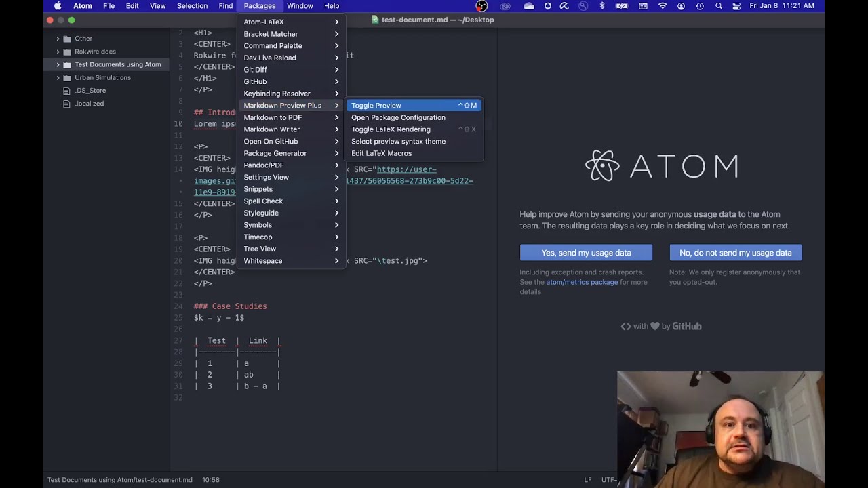Open the Wi-Fi menu bar icon
The height and width of the screenshot is (488, 868).
click(x=663, y=6)
